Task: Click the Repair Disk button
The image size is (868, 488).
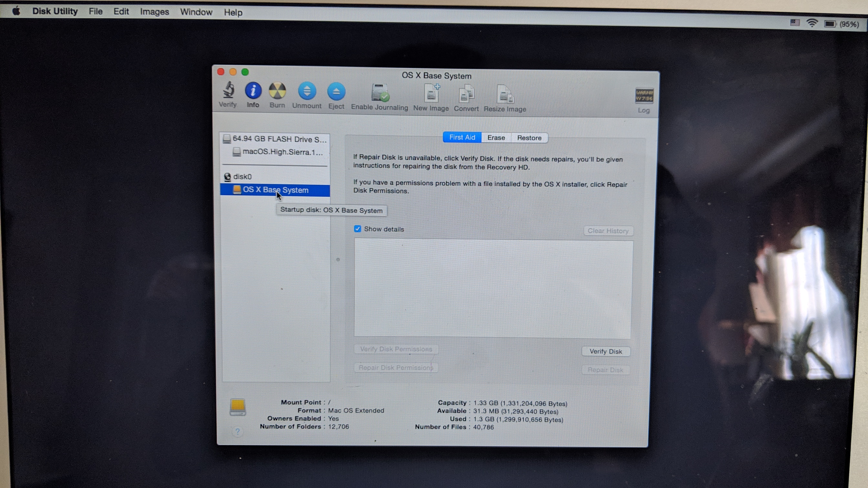Action: point(605,370)
